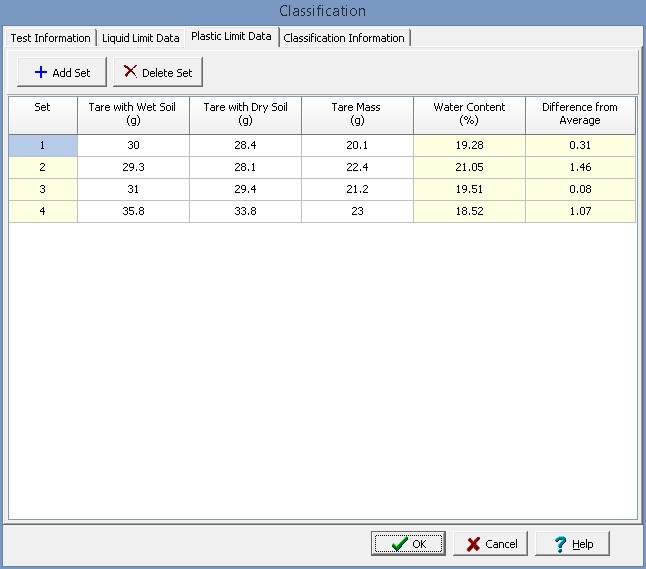Select Set 2 row header

(x=43, y=168)
